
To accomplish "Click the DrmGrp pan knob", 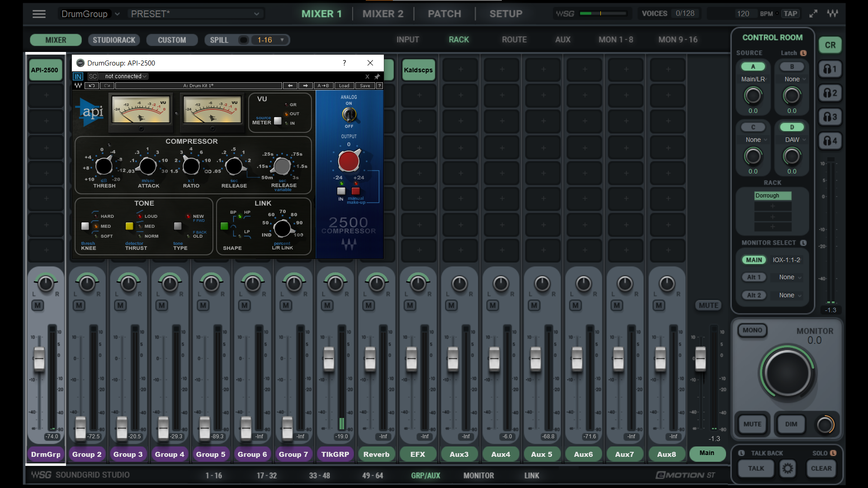I will pos(46,284).
